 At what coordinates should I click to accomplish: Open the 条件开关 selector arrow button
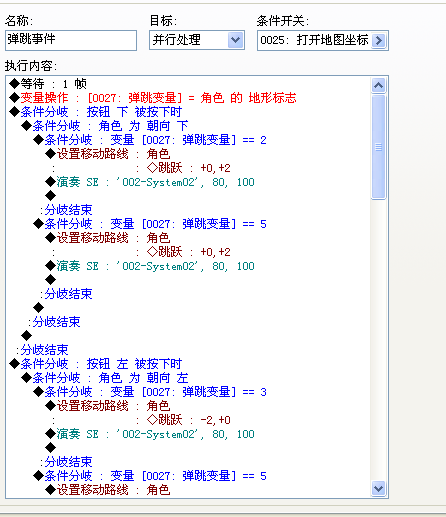point(378,41)
